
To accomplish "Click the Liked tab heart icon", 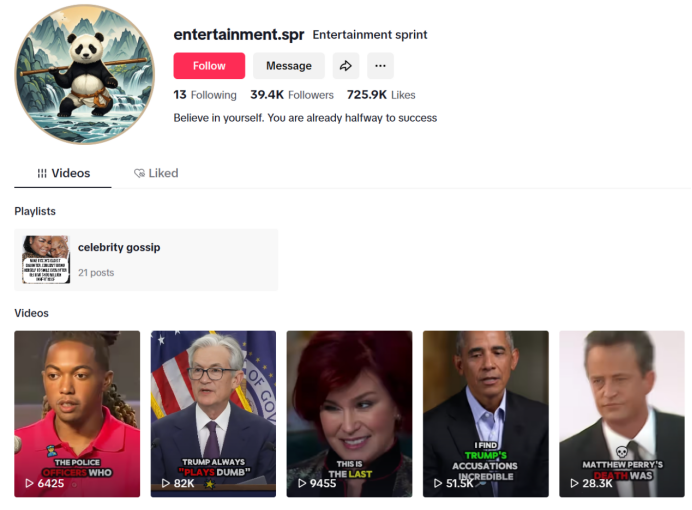I will coord(139,173).
